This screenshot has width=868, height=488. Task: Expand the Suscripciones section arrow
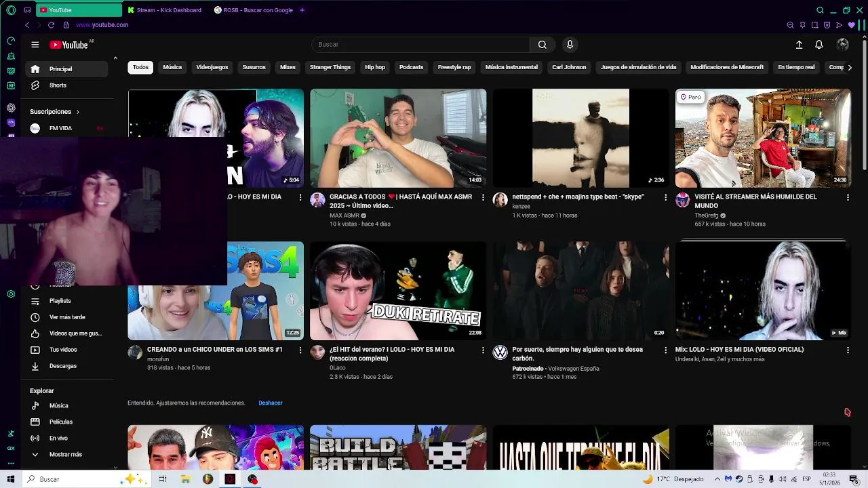click(x=78, y=112)
